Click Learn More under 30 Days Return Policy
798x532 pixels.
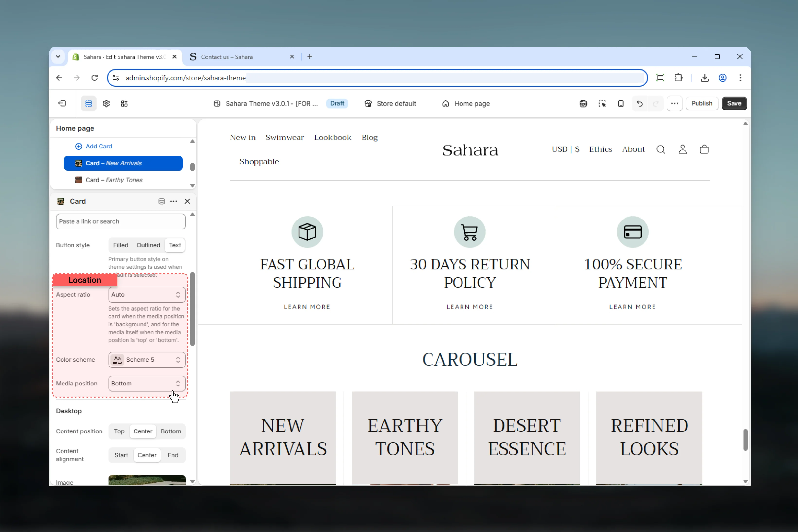point(470,307)
